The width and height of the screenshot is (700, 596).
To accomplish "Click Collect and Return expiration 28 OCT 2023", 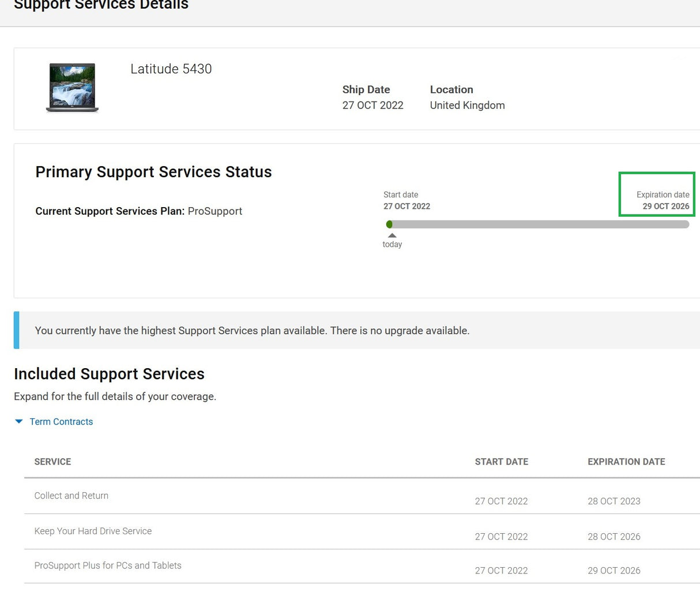I will (x=614, y=501).
